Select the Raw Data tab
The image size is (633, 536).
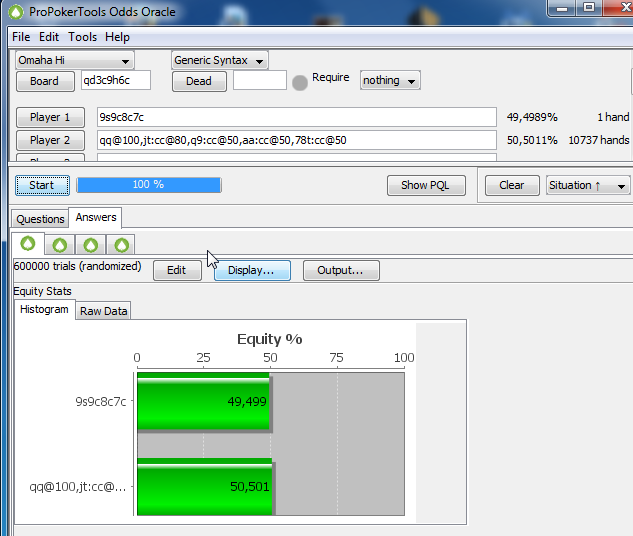click(x=103, y=311)
